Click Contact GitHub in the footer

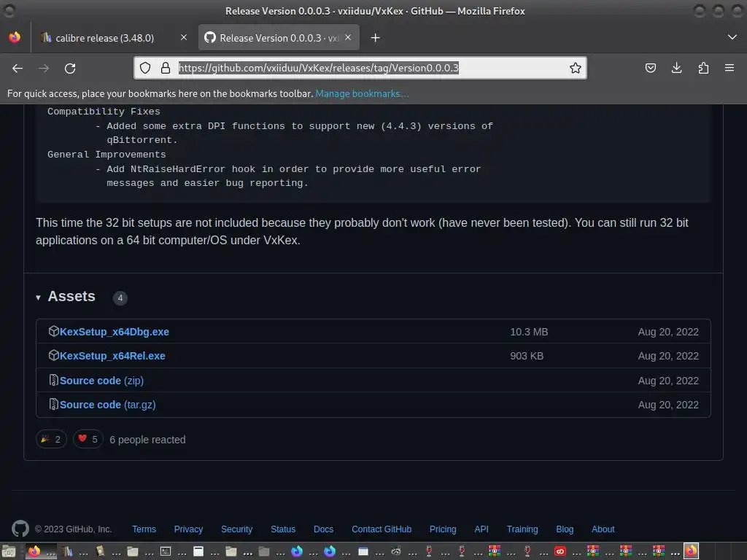tap(382, 529)
